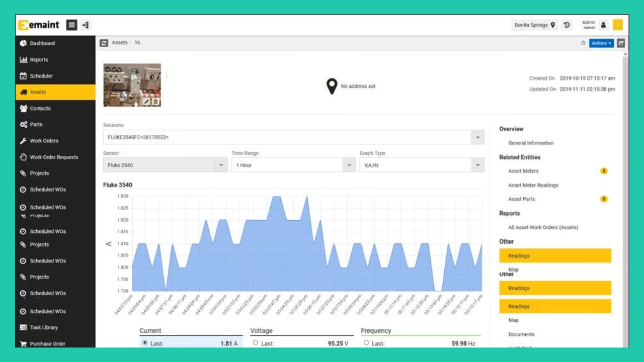Click the yellow help question mark icon
Screen dimensions: 644x362
tap(617, 25)
